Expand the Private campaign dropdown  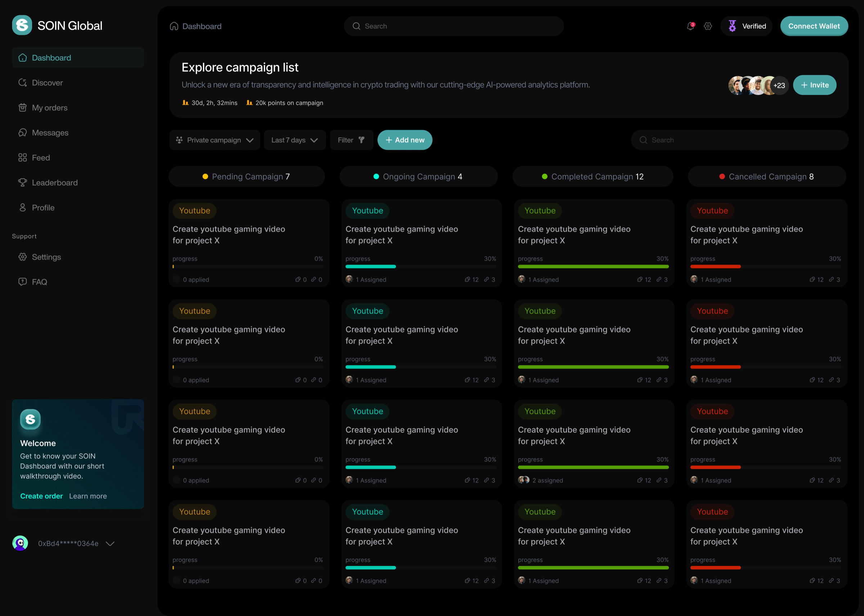(x=215, y=140)
